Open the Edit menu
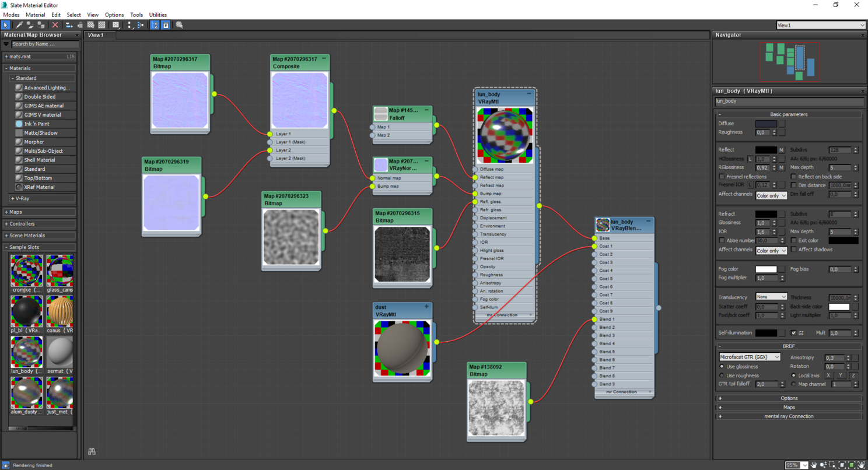 (x=56, y=15)
